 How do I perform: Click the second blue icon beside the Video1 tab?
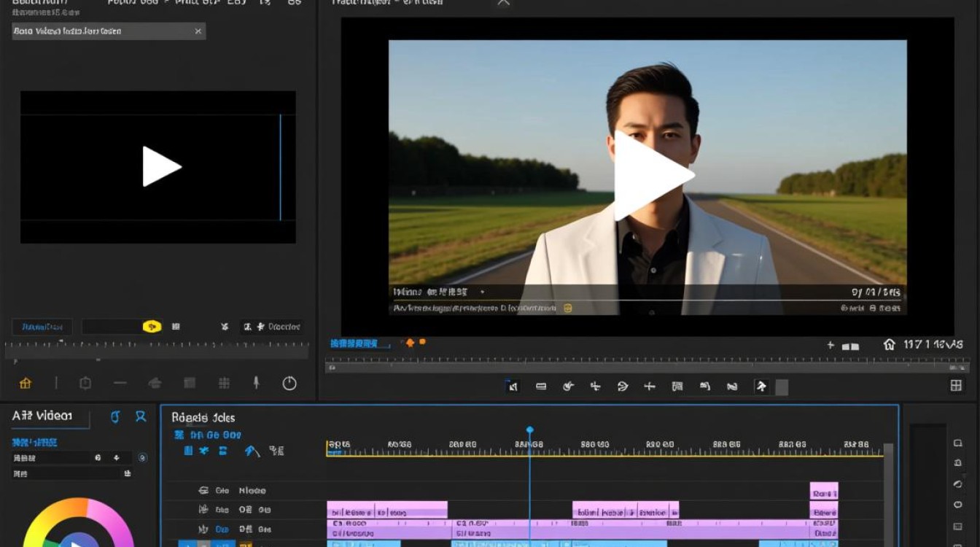click(141, 416)
